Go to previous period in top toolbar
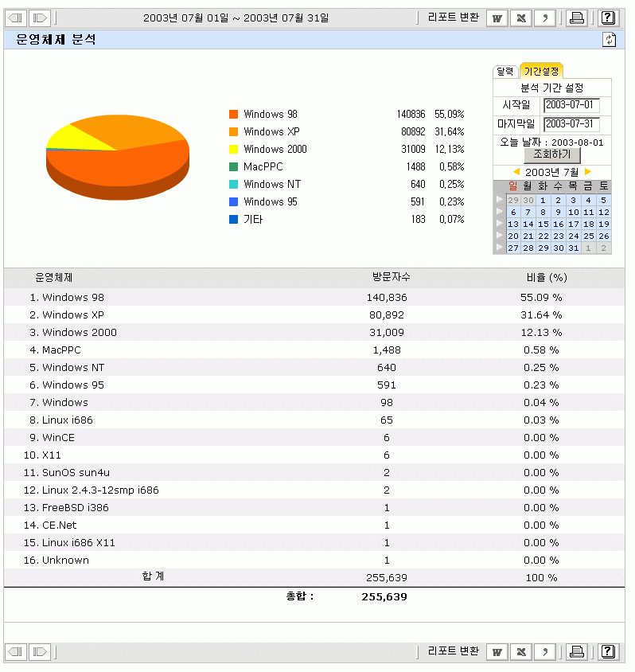Viewport: 635px width, 672px height. click(16, 18)
